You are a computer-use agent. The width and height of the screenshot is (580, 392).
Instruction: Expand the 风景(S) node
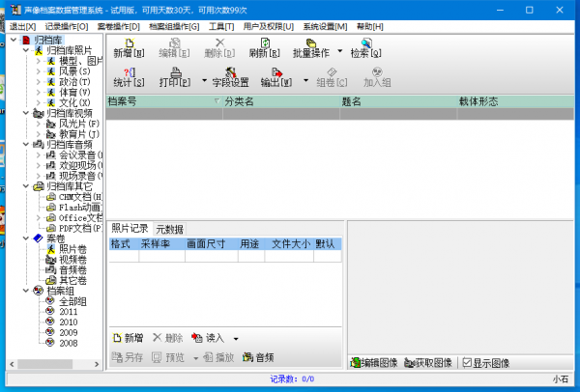39,70
